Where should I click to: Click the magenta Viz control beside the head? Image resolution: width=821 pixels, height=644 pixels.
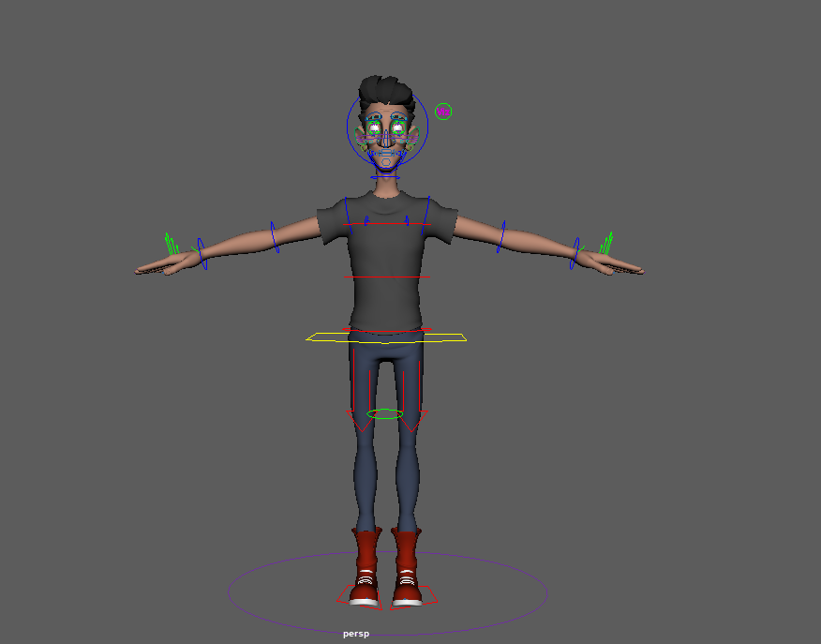443,112
